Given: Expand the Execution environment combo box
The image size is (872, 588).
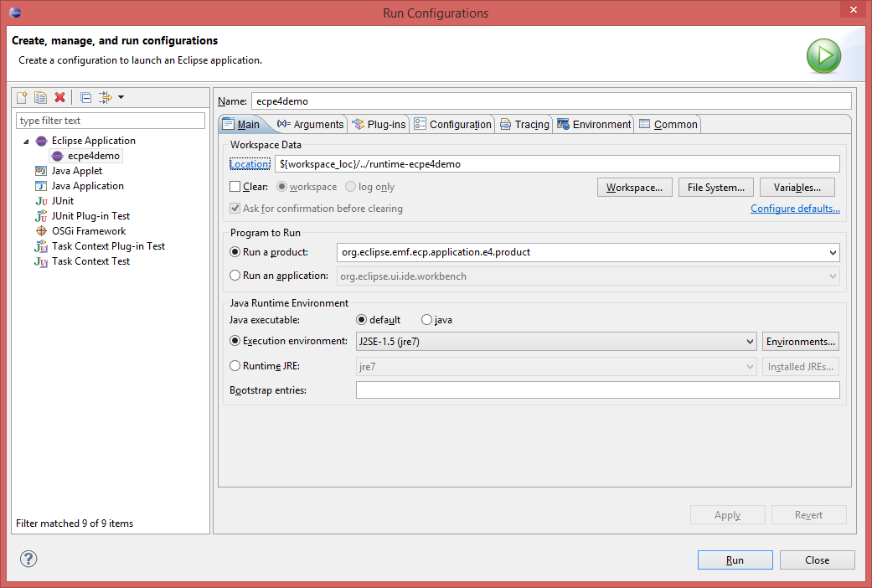Looking at the screenshot, I should click(x=749, y=342).
